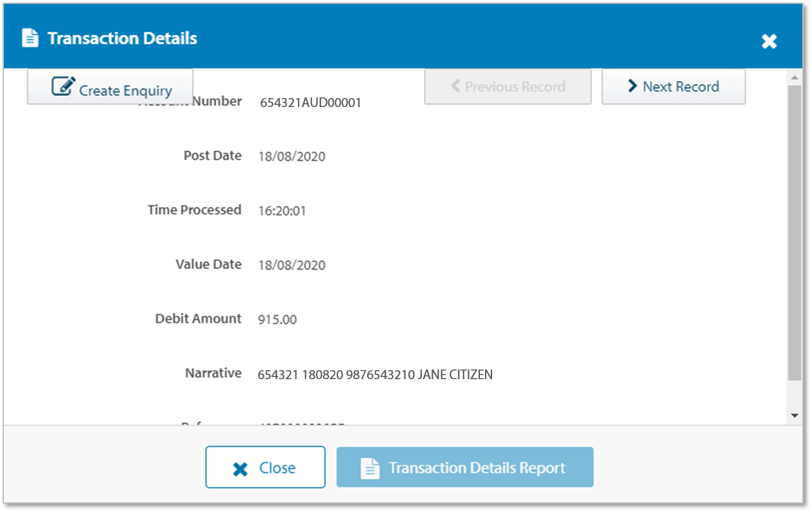Click the Time Processed value 16:20:01

282,211
